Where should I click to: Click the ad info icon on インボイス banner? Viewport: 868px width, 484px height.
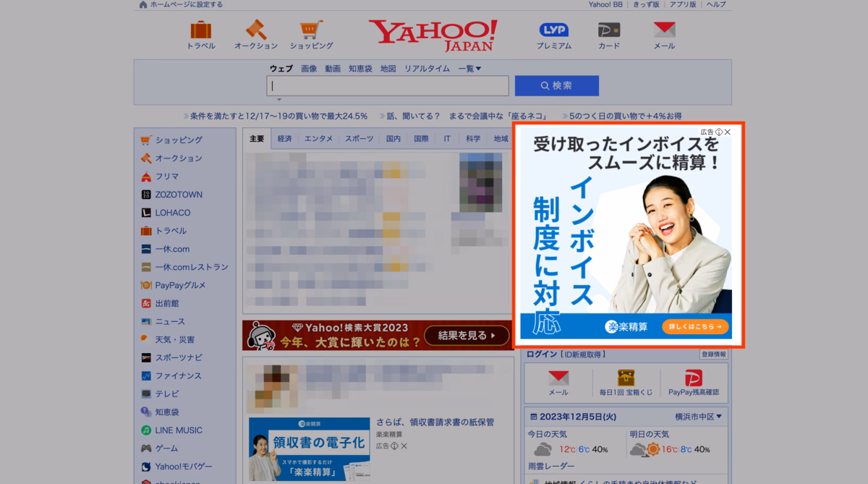point(719,132)
